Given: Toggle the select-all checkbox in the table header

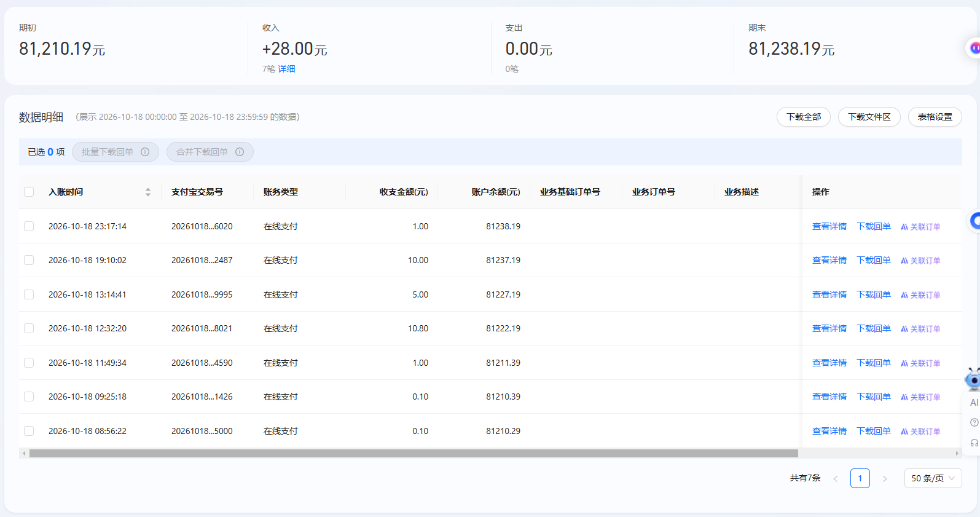Looking at the screenshot, I should pos(29,192).
